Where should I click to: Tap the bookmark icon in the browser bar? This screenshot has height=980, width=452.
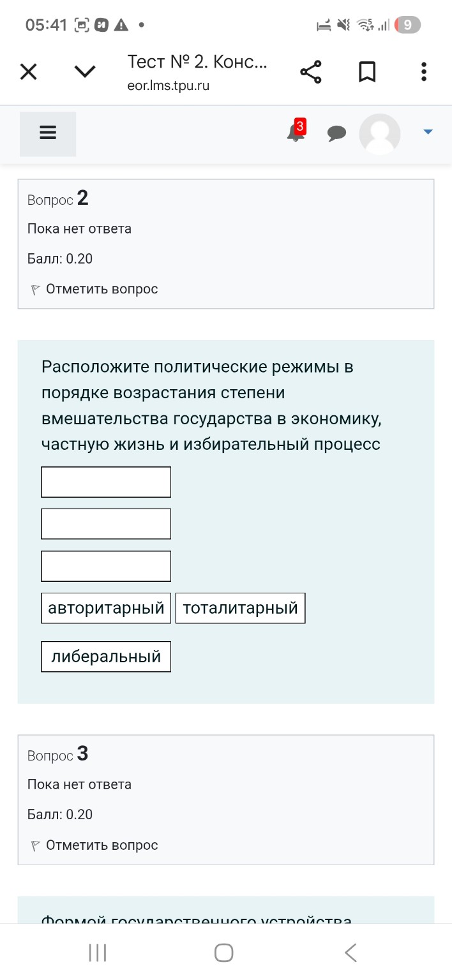367,71
